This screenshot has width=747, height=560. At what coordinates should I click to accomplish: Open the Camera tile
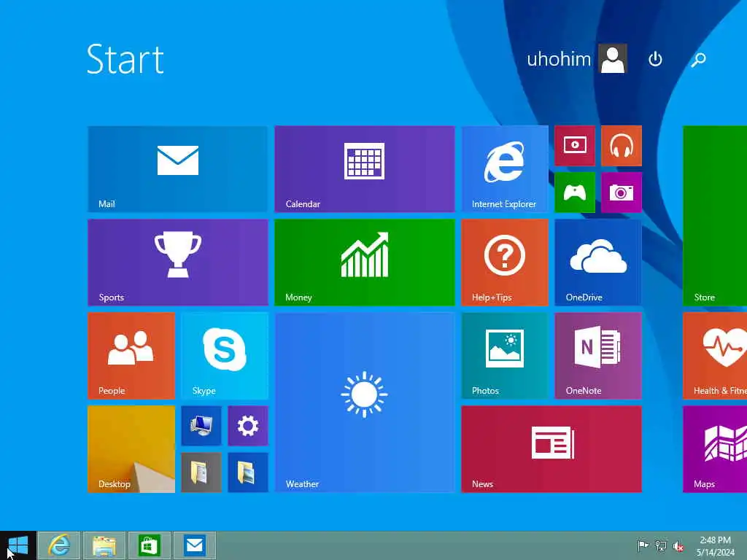(x=622, y=192)
